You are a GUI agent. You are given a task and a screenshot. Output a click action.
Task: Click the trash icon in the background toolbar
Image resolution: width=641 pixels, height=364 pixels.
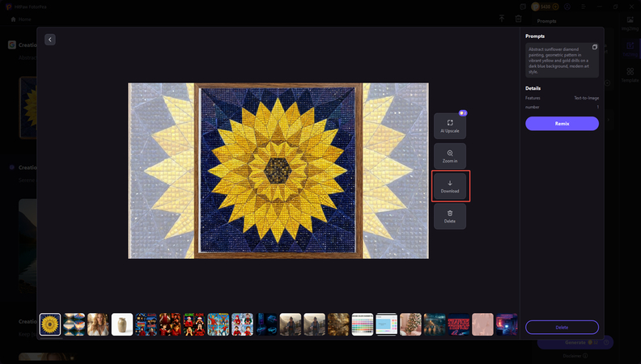tap(518, 19)
